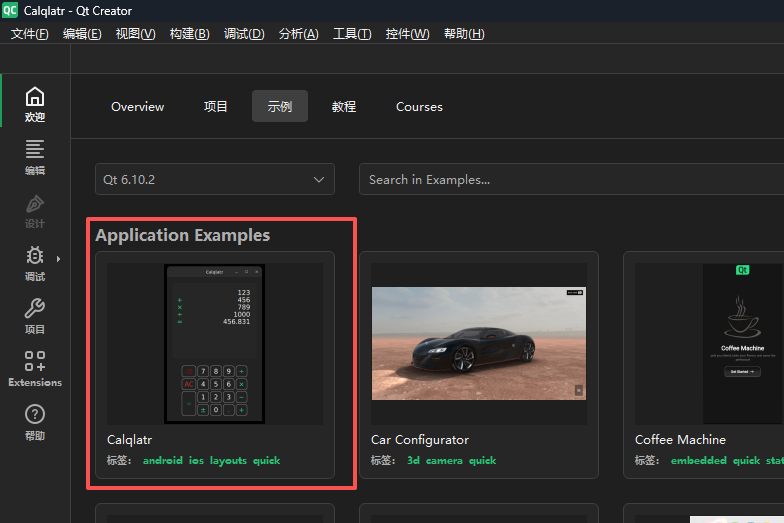Viewport: 784px width, 523px height.
Task: Filter by quick tag on Car Configurator
Action: click(x=482, y=460)
